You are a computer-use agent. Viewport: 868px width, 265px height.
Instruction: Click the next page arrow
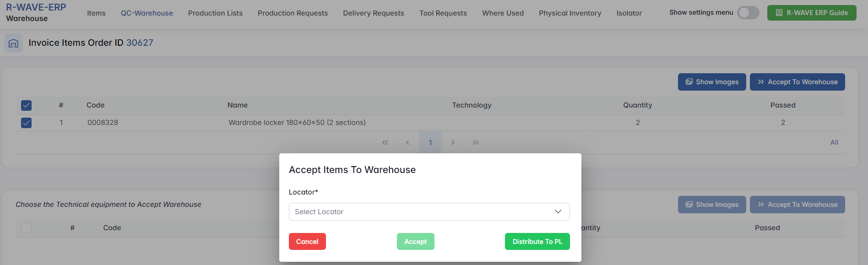(x=453, y=142)
